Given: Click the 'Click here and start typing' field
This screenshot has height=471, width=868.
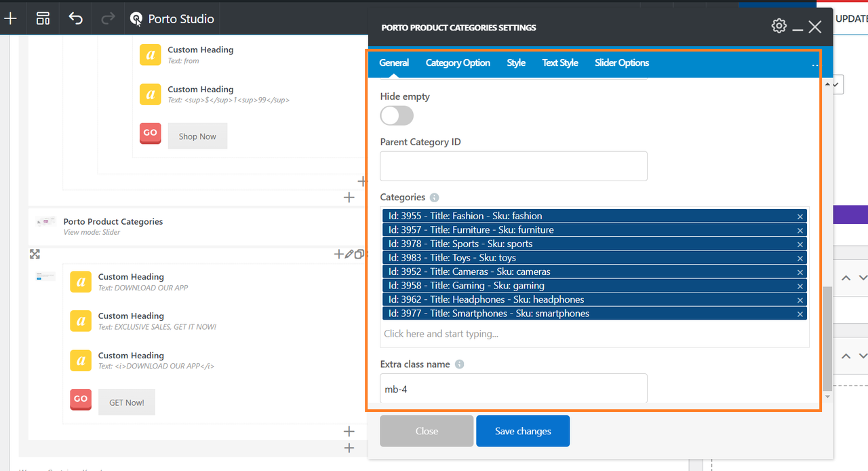Looking at the screenshot, I should coord(595,334).
